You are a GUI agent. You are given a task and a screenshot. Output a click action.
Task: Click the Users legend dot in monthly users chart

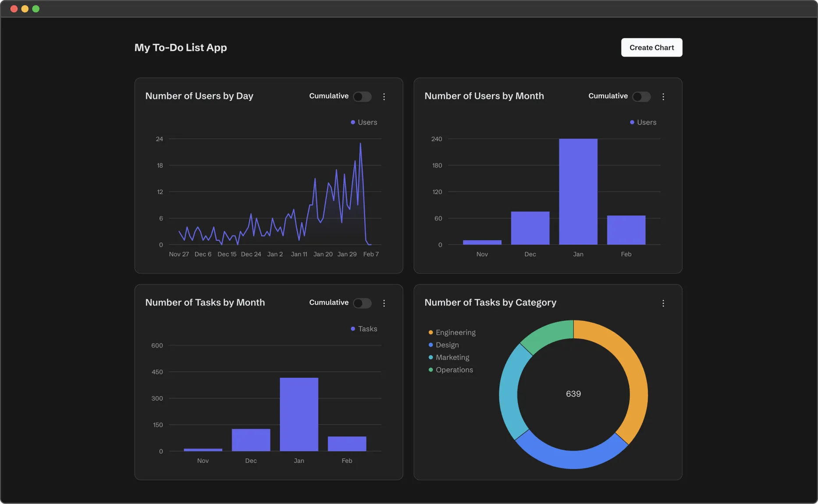(x=632, y=122)
